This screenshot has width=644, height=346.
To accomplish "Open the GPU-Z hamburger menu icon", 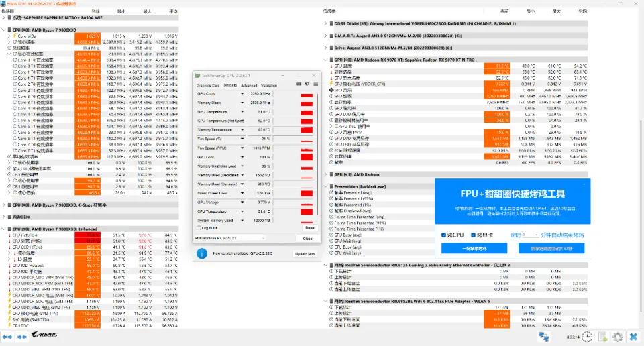I will [x=315, y=84].
